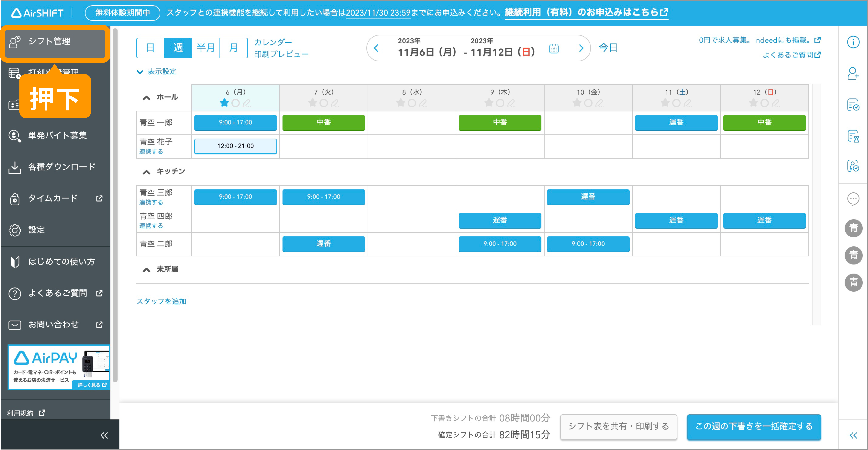Click the AirPAY banner ad
Viewport: 868px width, 450px height.
pyautogui.click(x=59, y=367)
